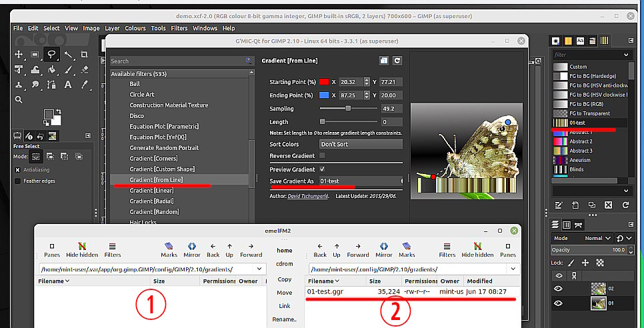
Task: Refresh gradients in GIMP gradients panel
Action: (625, 205)
